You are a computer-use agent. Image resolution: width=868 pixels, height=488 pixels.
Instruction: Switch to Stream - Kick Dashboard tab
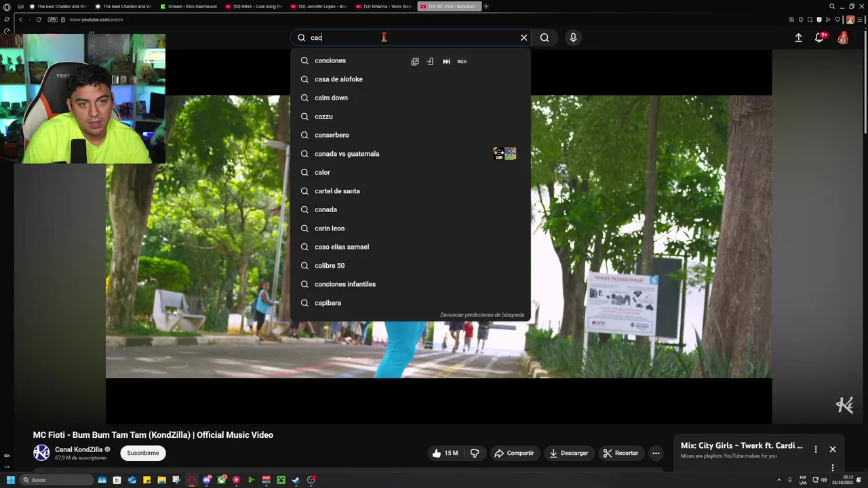pos(189,6)
